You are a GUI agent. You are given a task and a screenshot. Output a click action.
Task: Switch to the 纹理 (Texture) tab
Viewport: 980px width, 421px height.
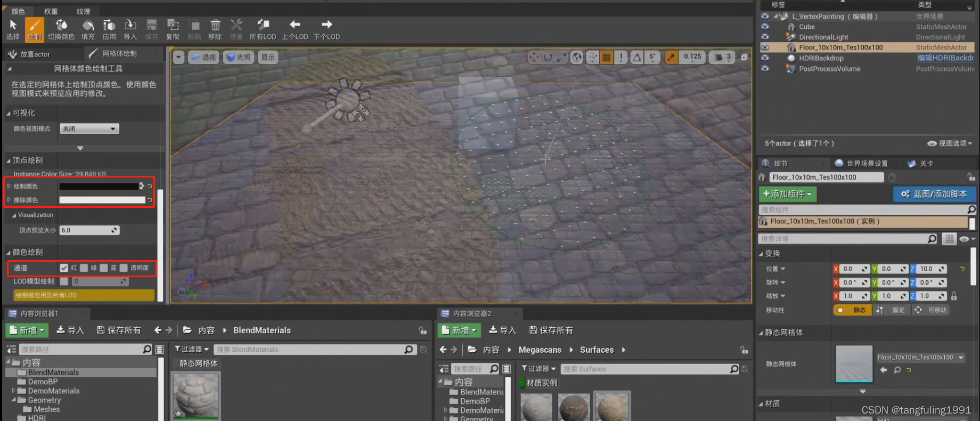[x=84, y=11]
